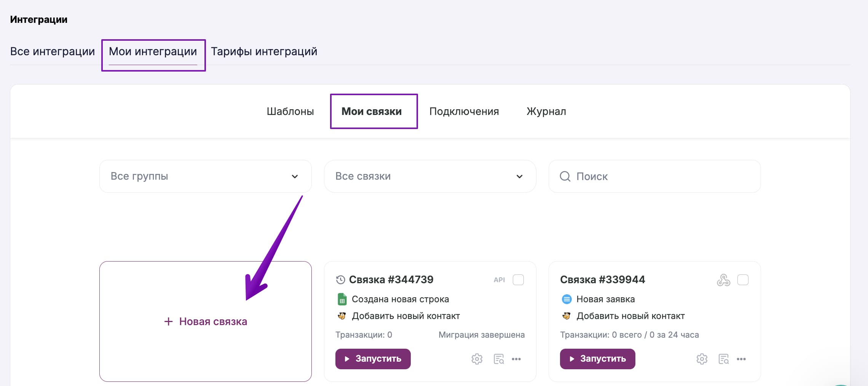The image size is (868, 386).
Task: Click the blue Новая заявка icon
Action: click(x=566, y=299)
